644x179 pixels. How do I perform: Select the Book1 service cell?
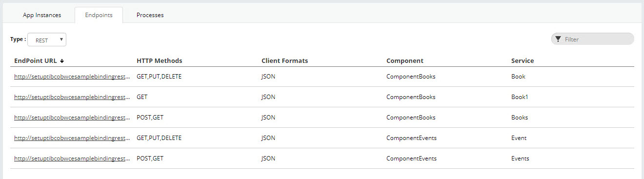(x=520, y=97)
